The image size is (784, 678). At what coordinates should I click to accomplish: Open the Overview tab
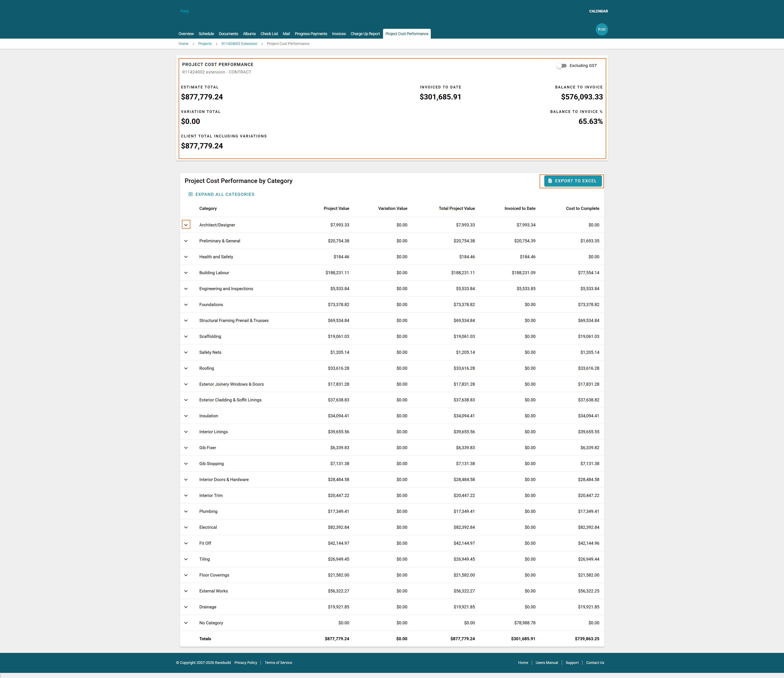click(x=186, y=34)
